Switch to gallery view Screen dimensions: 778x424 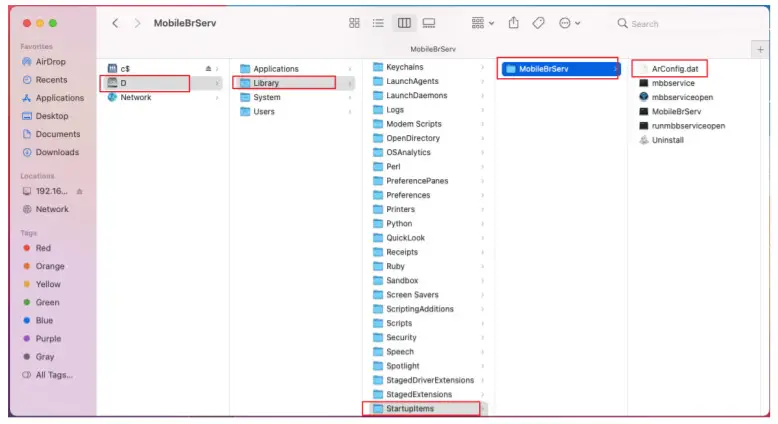point(429,23)
